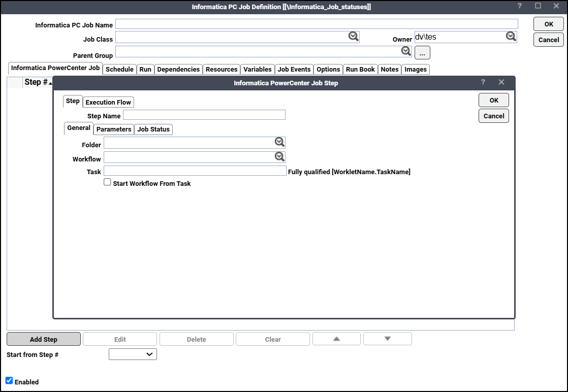Viewport: 568px width, 392px height.
Task: Click help icon in Job Step dialog
Action: point(483,82)
